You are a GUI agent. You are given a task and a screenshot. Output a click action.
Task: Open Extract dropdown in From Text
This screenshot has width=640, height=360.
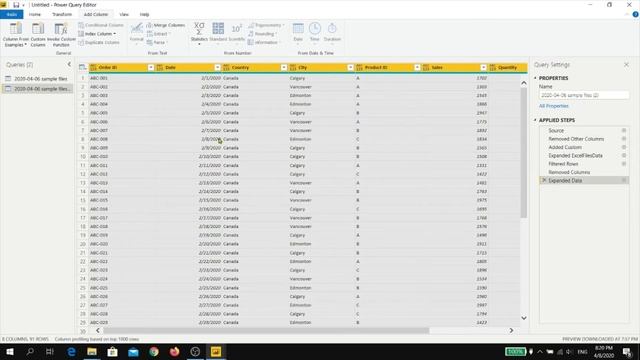coord(158,34)
